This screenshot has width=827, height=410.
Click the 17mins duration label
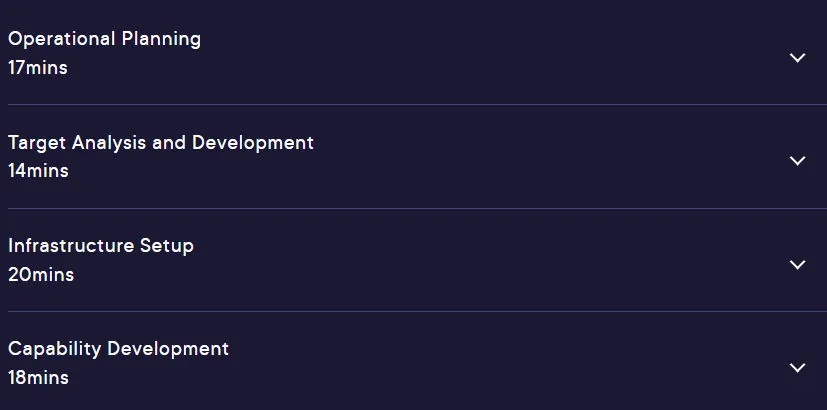point(38,68)
